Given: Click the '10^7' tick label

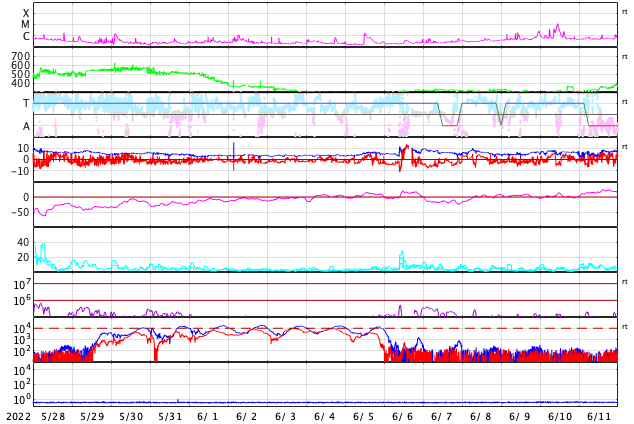Looking at the screenshot, I should 22,284.
